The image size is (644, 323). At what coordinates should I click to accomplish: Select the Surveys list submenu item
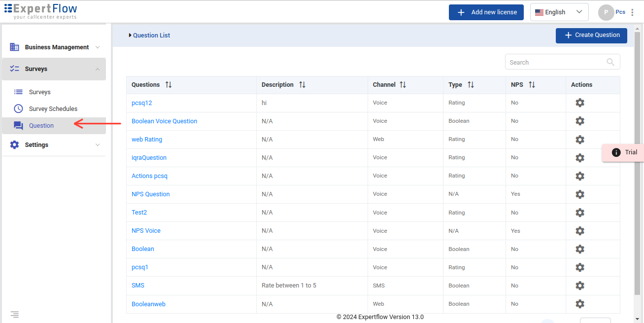[39, 92]
